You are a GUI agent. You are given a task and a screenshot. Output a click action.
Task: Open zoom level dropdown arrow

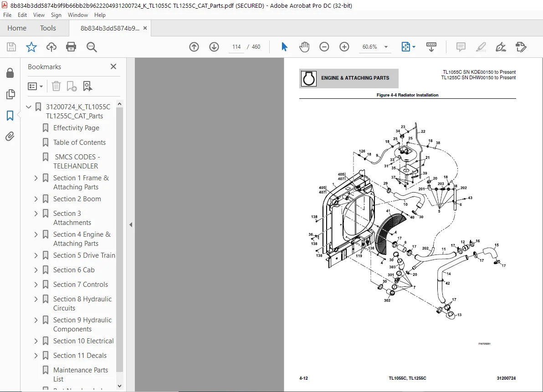pos(386,47)
